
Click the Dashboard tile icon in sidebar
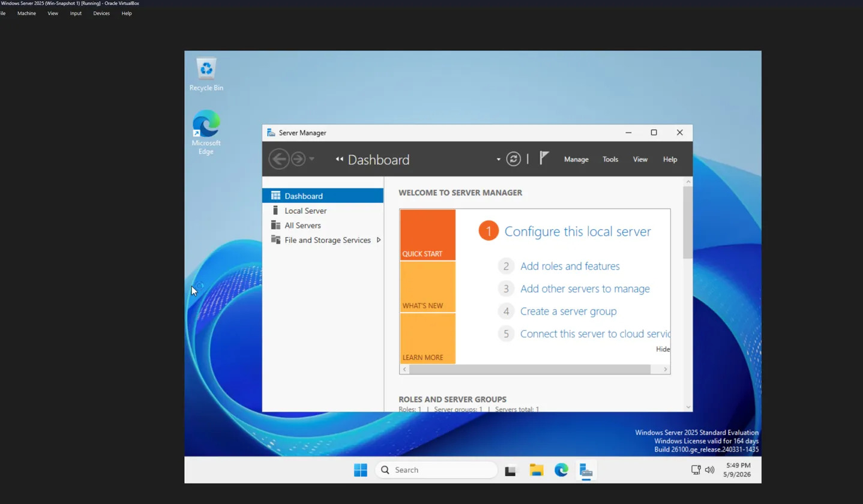pyautogui.click(x=275, y=196)
